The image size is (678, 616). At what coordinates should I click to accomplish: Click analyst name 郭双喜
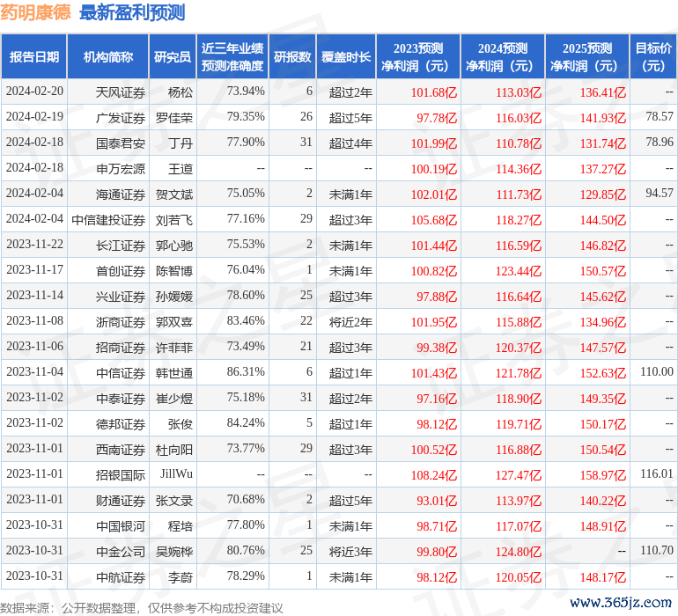pyautogui.click(x=174, y=321)
